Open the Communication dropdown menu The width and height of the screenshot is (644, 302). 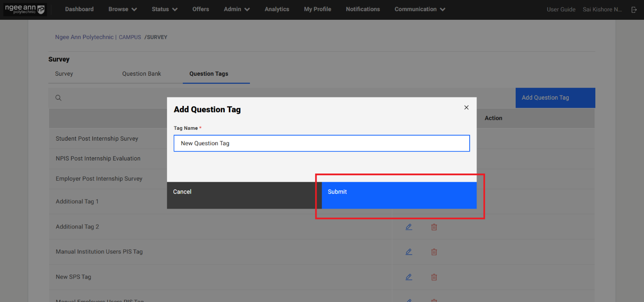click(420, 9)
